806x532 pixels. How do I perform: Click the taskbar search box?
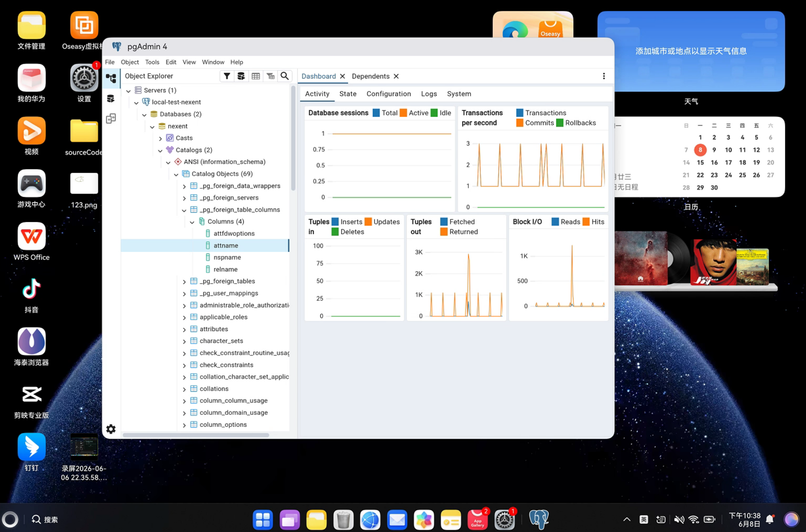45,519
